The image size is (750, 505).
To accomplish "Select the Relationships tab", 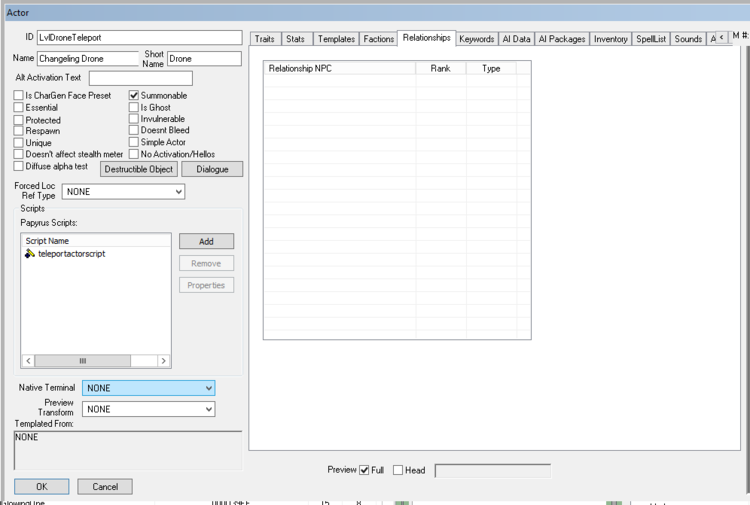I will 426,38.
